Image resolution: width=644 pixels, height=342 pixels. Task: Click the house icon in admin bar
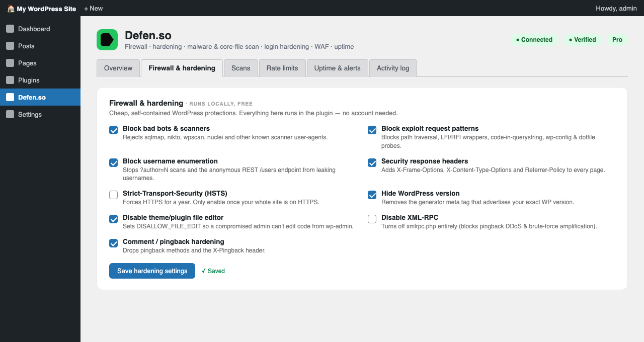pos(11,8)
